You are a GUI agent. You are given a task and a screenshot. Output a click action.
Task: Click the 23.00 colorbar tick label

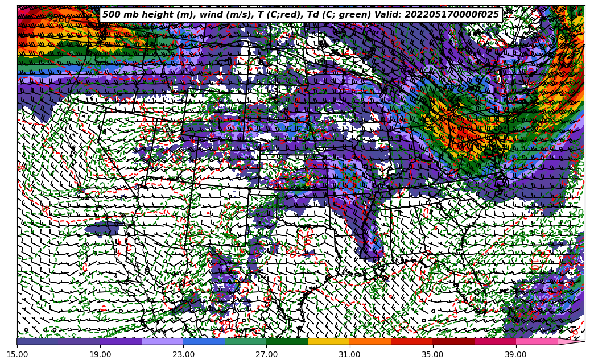(x=183, y=354)
